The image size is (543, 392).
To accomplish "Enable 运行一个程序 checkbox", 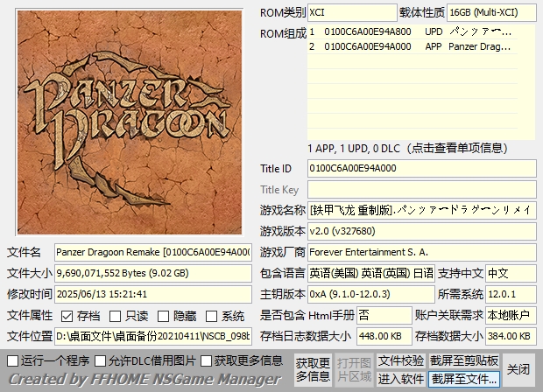I will tap(12, 360).
